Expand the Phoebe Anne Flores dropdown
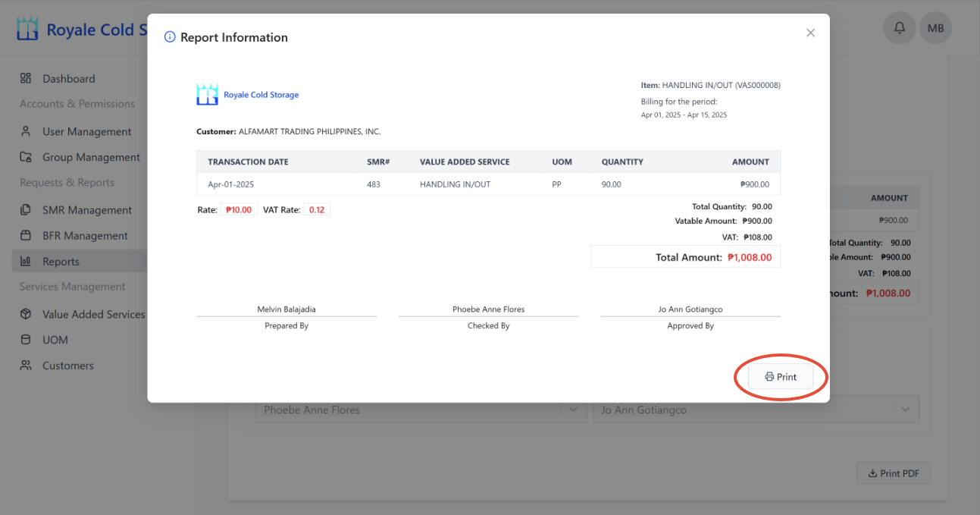 [x=572, y=410]
